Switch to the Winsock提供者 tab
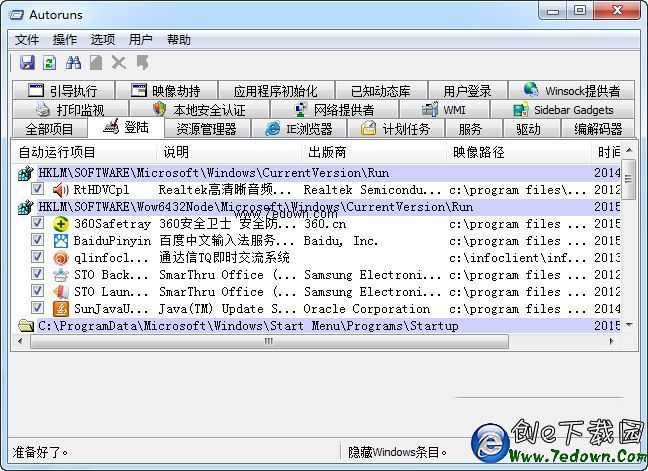This screenshot has width=648, height=471. 572,90
